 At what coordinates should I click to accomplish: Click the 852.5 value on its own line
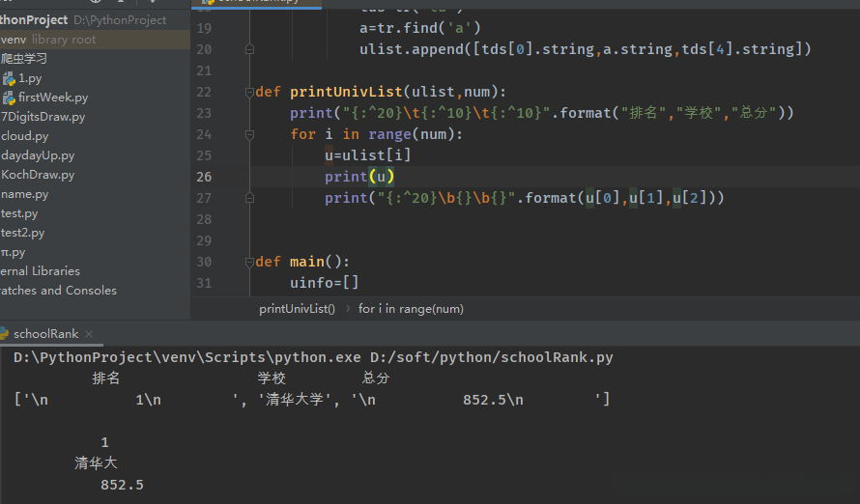(122, 485)
